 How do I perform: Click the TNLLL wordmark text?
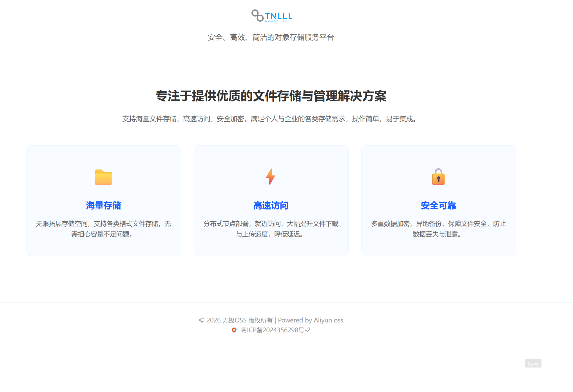pos(278,16)
